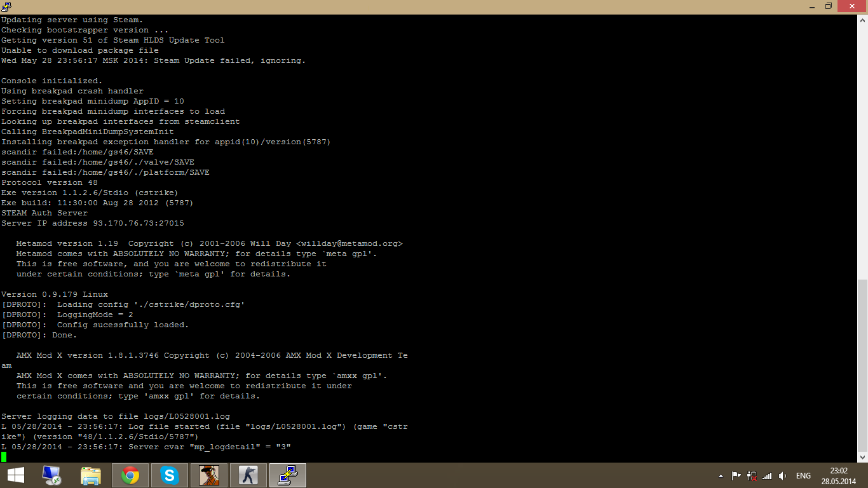Switch to Counter-Strike on the taskbar
Screen dimensions: 868x488
point(248,475)
